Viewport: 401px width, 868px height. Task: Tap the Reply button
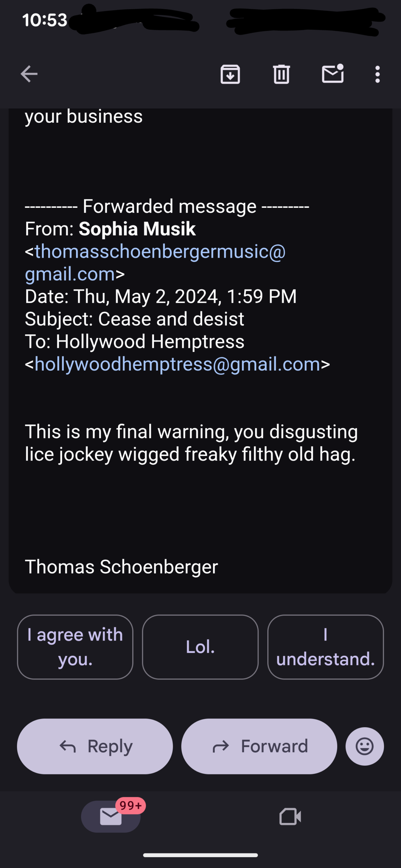(x=95, y=746)
